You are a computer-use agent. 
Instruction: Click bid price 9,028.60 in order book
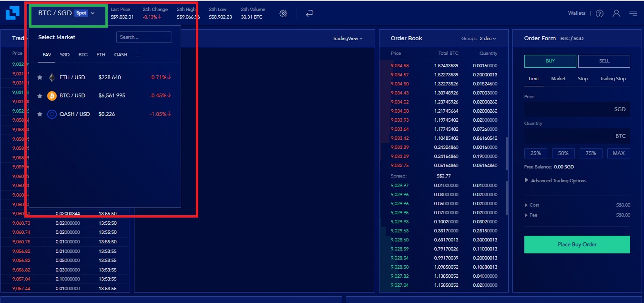pos(399,240)
